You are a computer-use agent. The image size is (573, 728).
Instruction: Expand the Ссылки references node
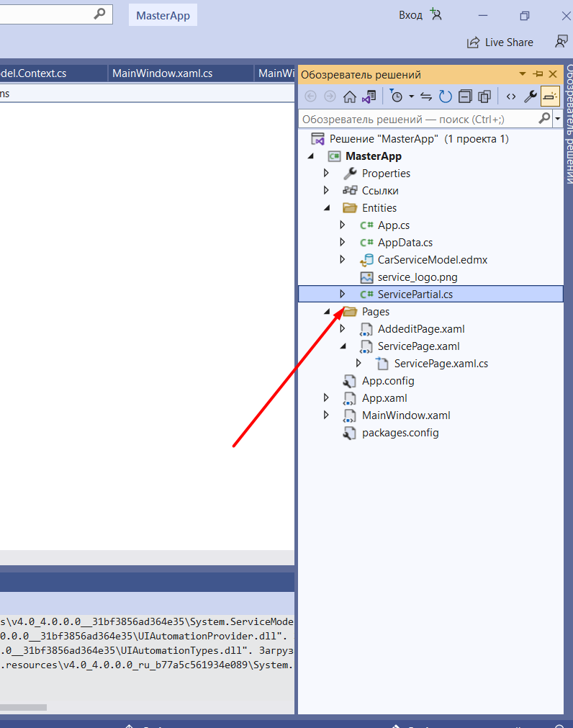[326, 190]
